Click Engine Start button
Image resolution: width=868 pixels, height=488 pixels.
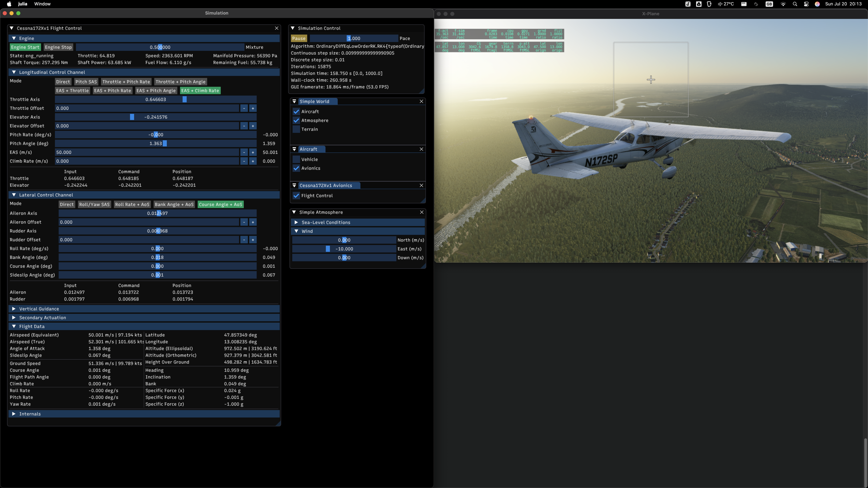coord(25,47)
